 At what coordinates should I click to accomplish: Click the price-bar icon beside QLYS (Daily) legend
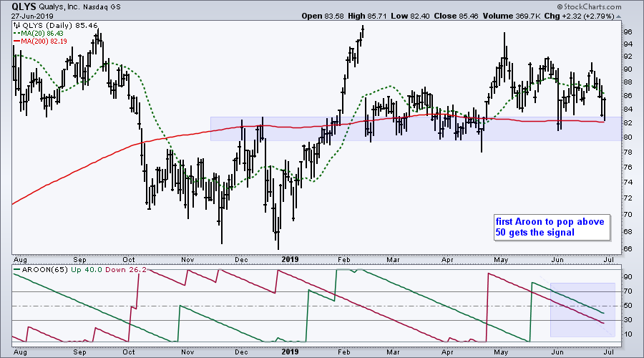point(17,26)
